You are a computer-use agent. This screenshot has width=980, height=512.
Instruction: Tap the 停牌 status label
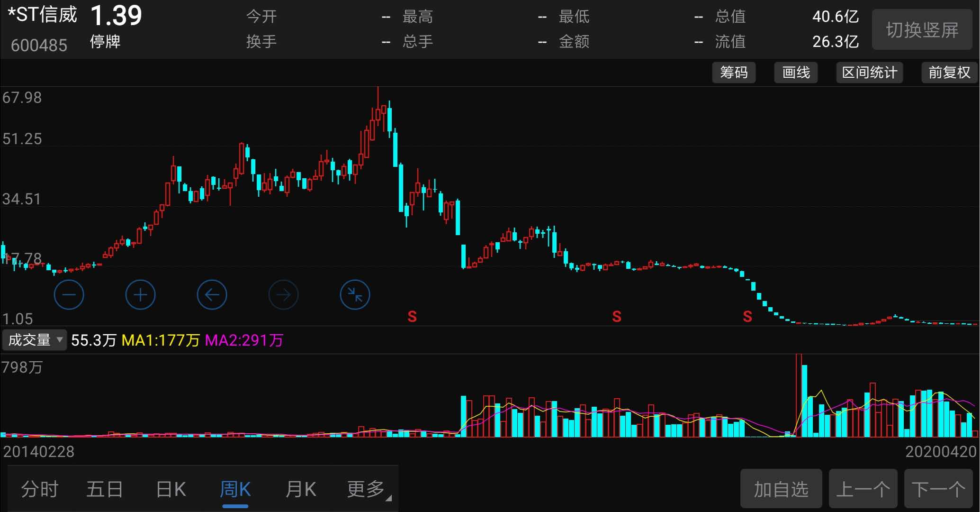click(x=105, y=42)
